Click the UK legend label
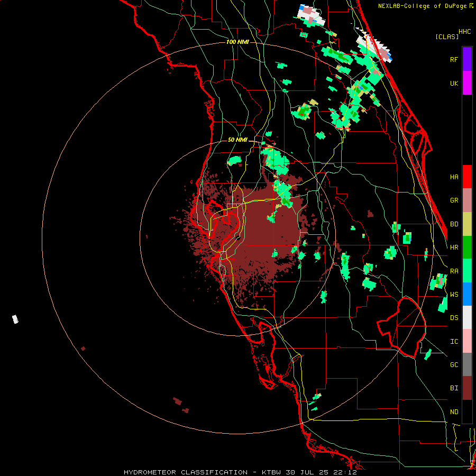The image size is (476, 476). pyautogui.click(x=454, y=83)
